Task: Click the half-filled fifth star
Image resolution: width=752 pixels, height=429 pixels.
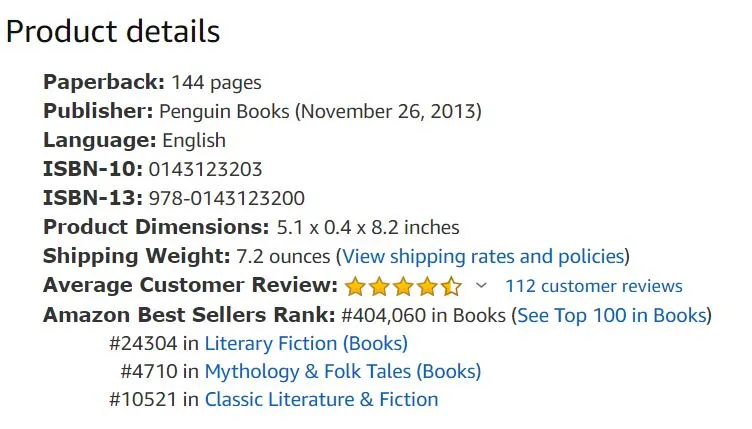Action: [452, 287]
